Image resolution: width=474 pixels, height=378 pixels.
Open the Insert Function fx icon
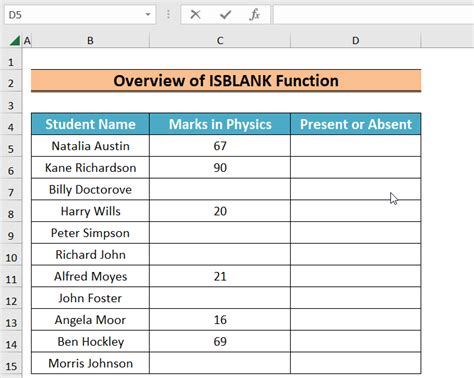point(254,15)
